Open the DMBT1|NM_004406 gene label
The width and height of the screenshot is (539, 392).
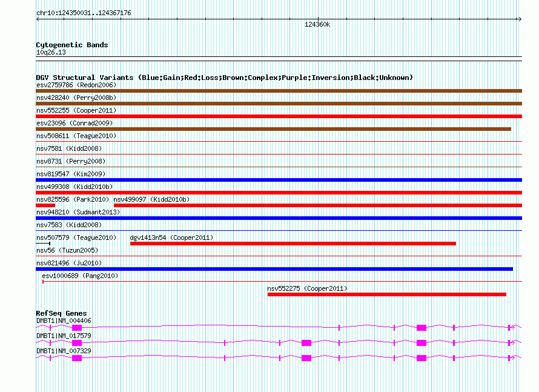tap(64, 321)
